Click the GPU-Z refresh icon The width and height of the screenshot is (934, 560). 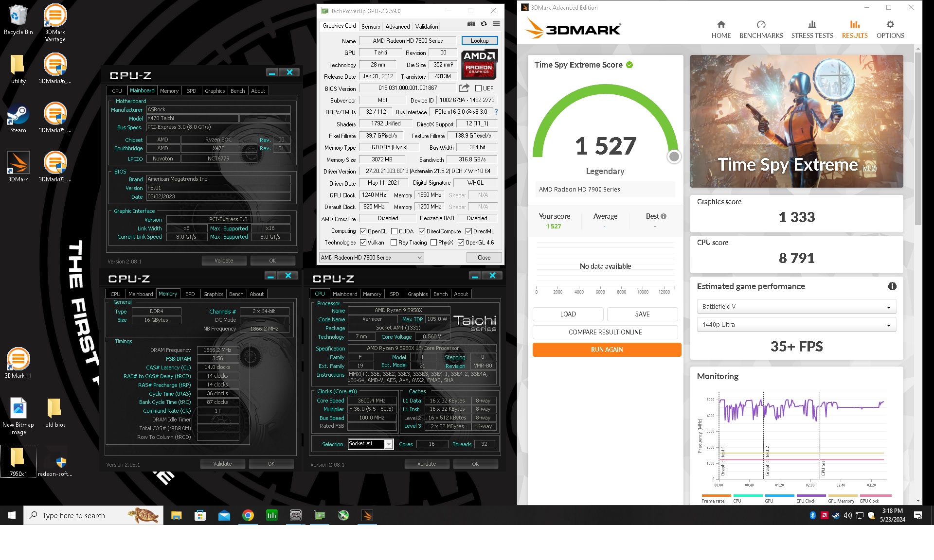[x=484, y=24]
